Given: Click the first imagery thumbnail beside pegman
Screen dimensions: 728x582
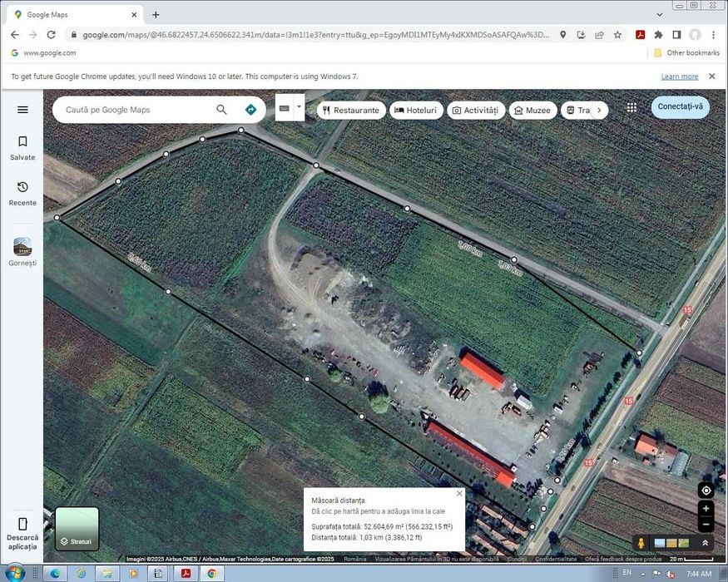Looking at the screenshot, I should coord(659,543).
